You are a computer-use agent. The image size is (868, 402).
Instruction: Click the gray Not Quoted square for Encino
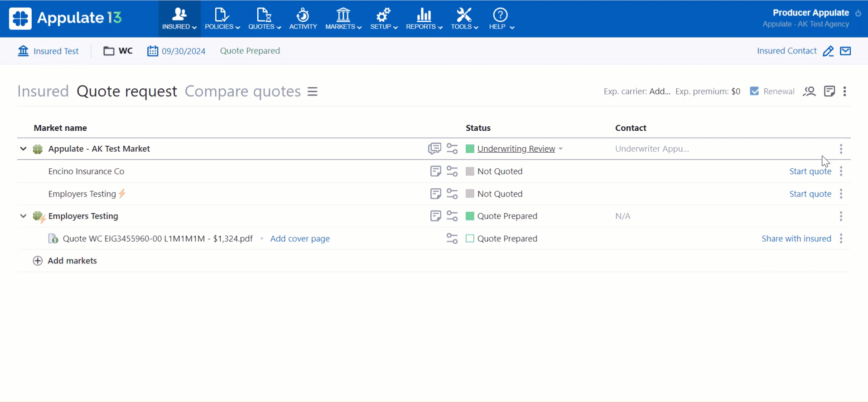click(470, 171)
